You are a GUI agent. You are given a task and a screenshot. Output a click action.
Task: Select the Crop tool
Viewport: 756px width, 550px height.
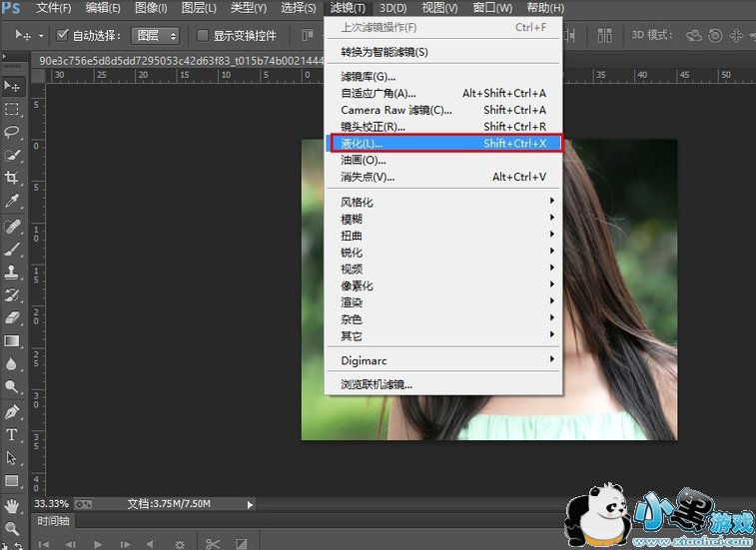(x=13, y=178)
